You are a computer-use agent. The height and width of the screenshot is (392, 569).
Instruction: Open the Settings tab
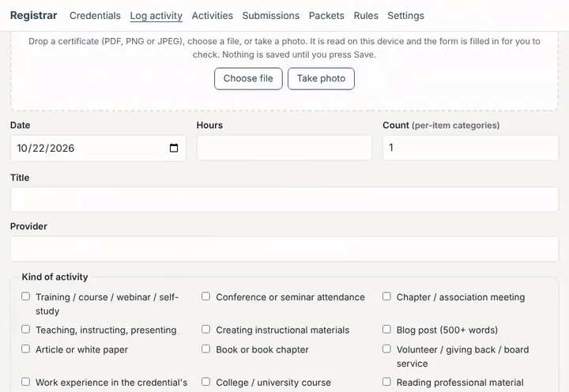[x=405, y=16]
